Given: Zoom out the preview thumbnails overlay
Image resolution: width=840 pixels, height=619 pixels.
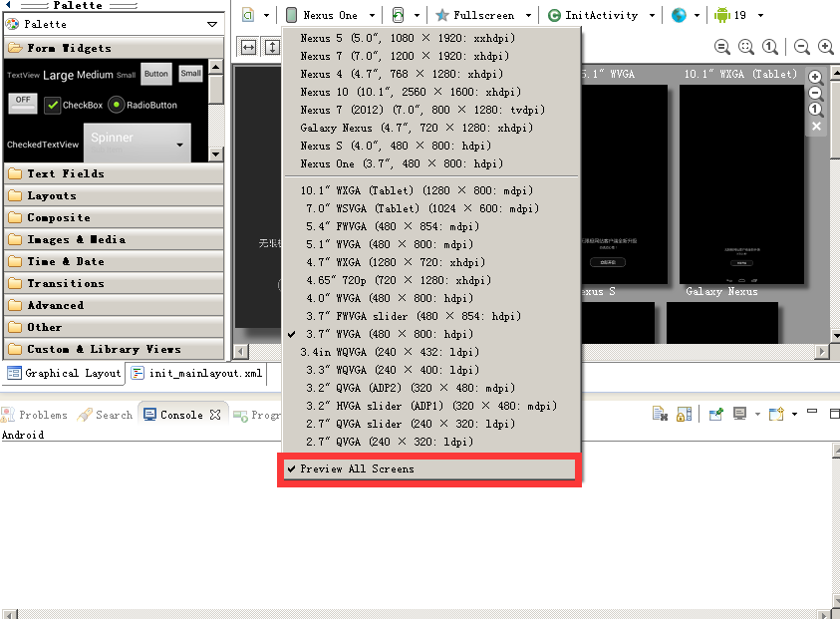Looking at the screenshot, I should [x=815, y=94].
